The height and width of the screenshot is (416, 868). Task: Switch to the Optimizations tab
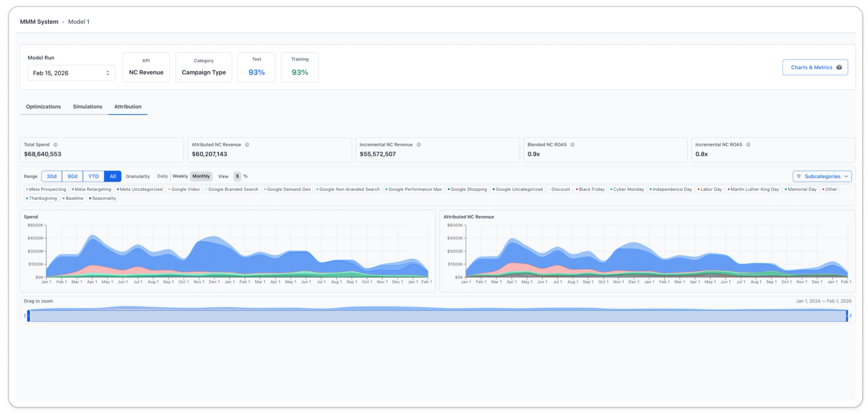(44, 107)
